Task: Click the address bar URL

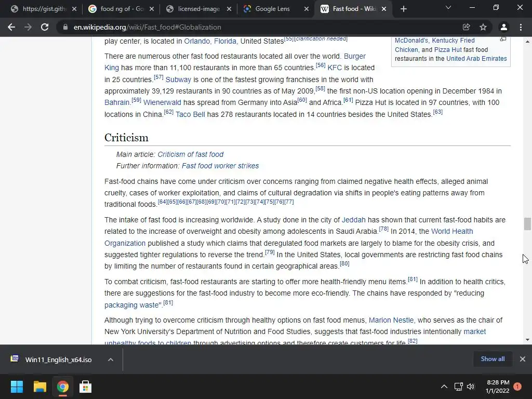Action: 147,27
